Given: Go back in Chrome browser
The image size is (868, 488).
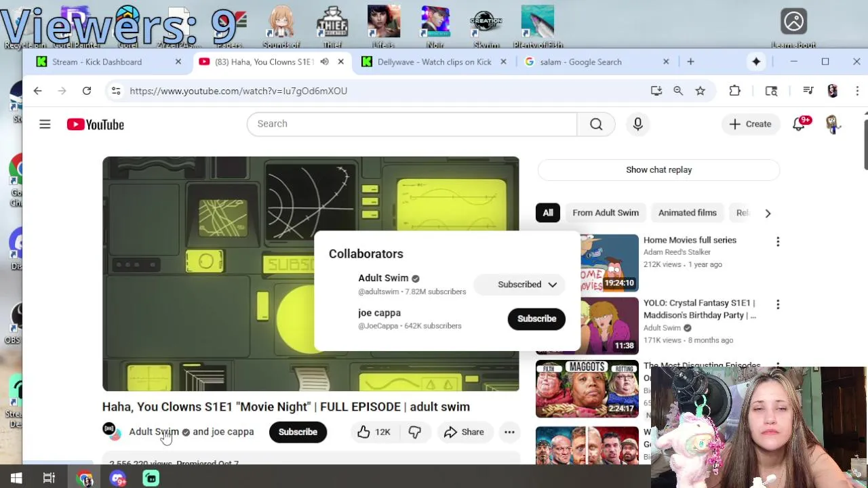Looking at the screenshot, I should (x=37, y=91).
